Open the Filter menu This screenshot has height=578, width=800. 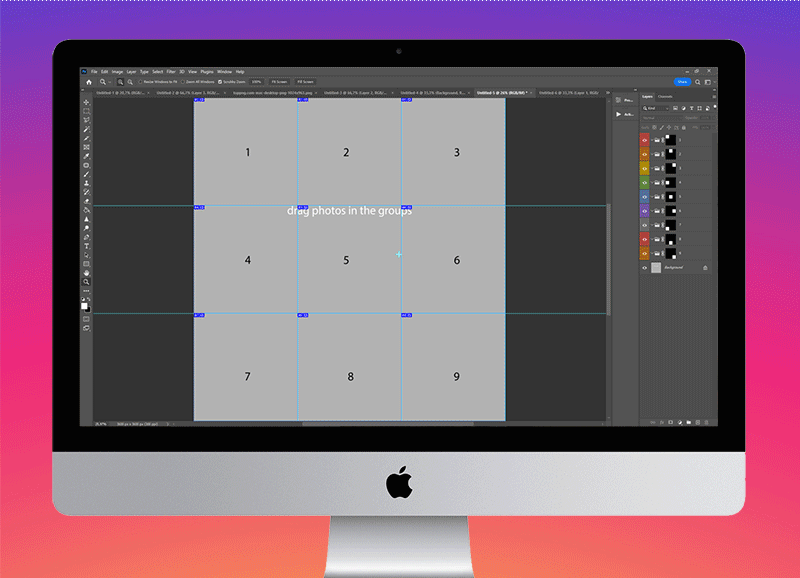coord(171,72)
